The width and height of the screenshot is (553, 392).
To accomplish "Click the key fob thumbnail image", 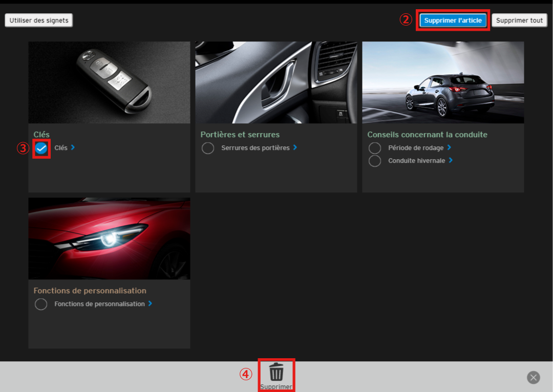I will coord(109,82).
